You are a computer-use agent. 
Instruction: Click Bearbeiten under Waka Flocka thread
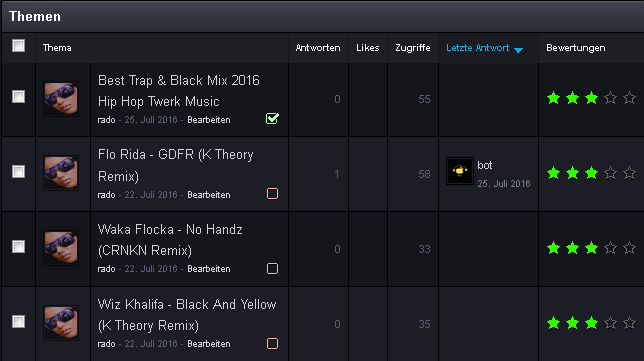209,269
